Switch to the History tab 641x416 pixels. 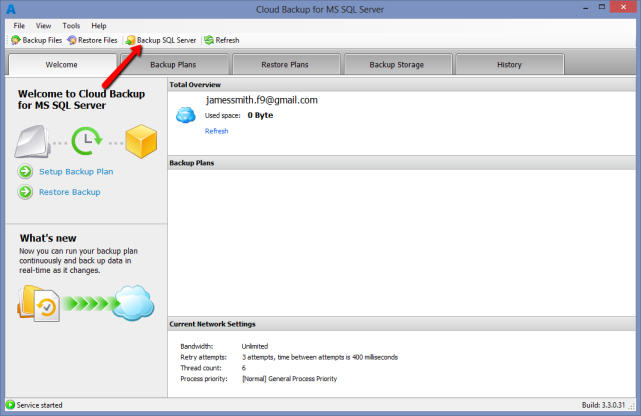pos(509,65)
